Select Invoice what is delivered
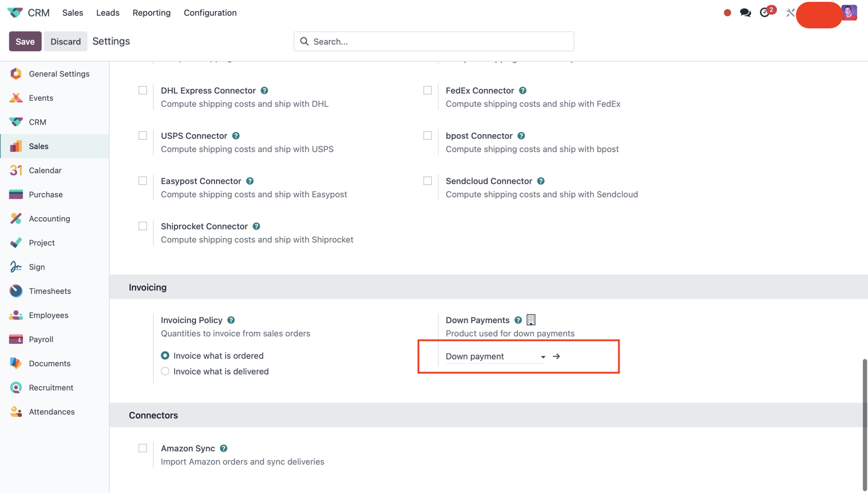 (165, 371)
